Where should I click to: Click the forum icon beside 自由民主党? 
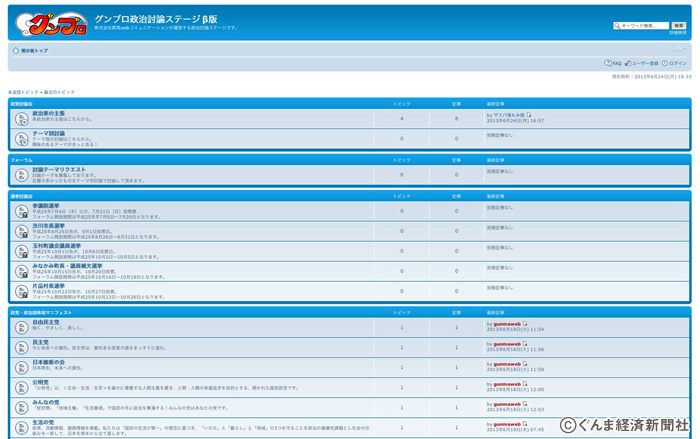22,326
